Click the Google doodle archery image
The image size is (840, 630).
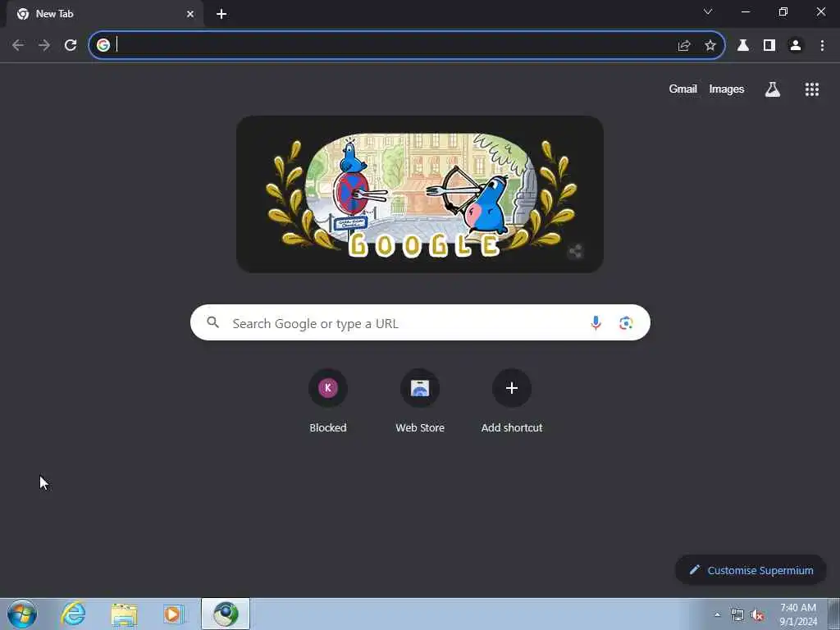coord(420,194)
